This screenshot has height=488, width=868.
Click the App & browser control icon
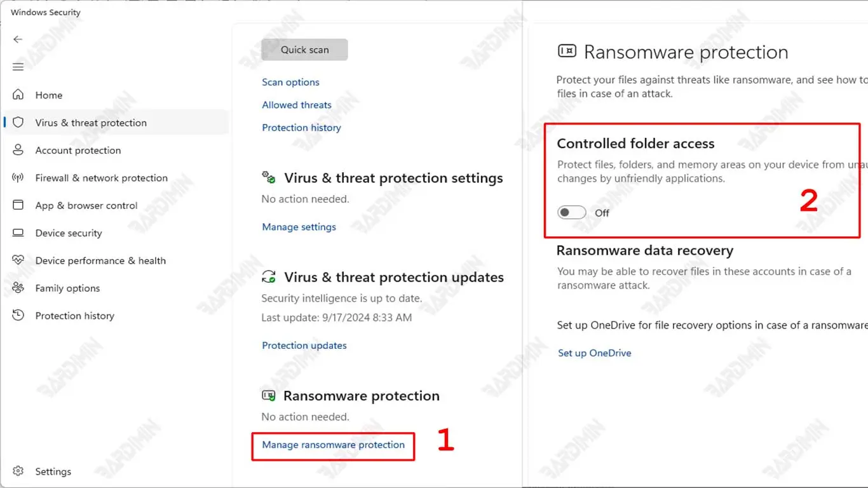(x=18, y=205)
